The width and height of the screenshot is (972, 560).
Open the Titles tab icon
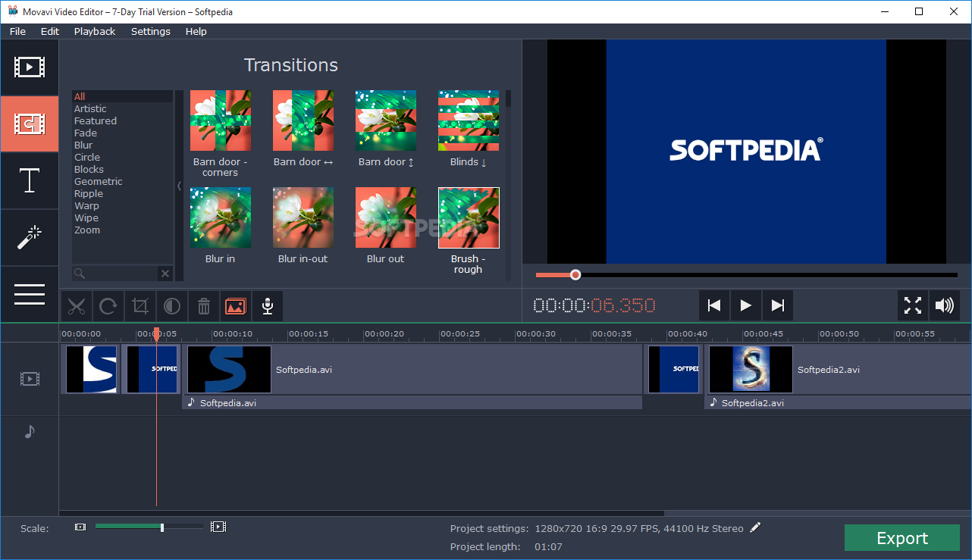[x=30, y=181]
